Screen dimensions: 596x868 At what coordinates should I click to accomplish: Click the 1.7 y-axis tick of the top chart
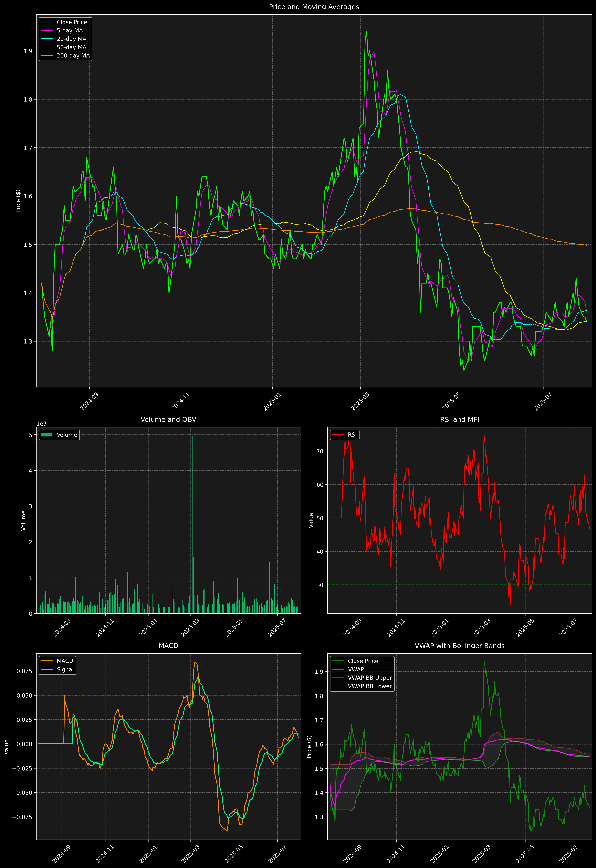[x=28, y=148]
